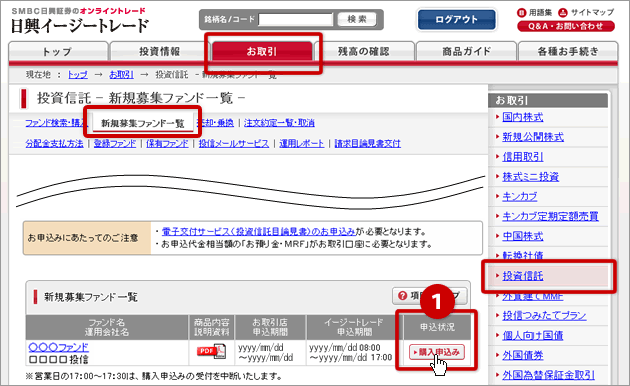Open the 外国債券 sidebar link
This screenshot has height=386, width=630.
pyautogui.click(x=523, y=355)
